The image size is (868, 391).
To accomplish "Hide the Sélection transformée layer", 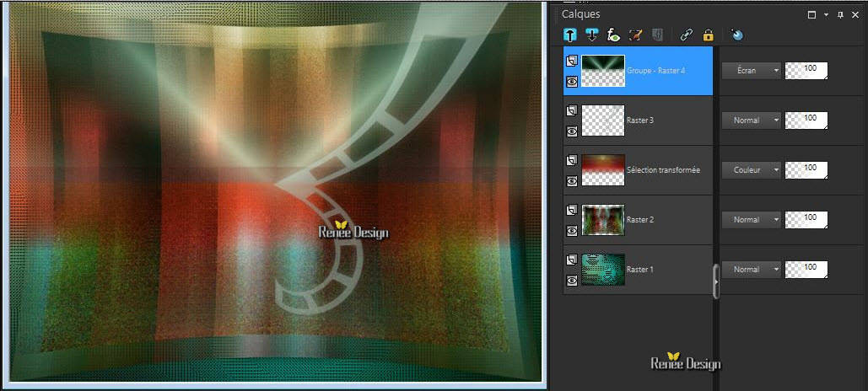I will coord(572,181).
